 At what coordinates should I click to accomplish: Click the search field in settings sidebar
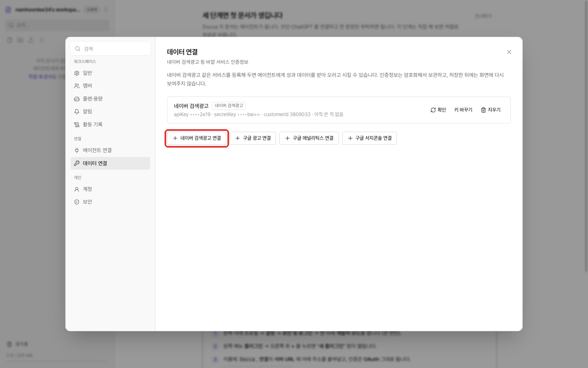pyautogui.click(x=110, y=49)
